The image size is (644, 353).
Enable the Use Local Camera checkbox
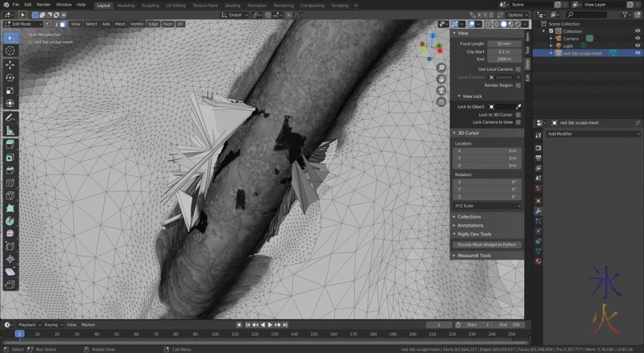tap(518, 69)
